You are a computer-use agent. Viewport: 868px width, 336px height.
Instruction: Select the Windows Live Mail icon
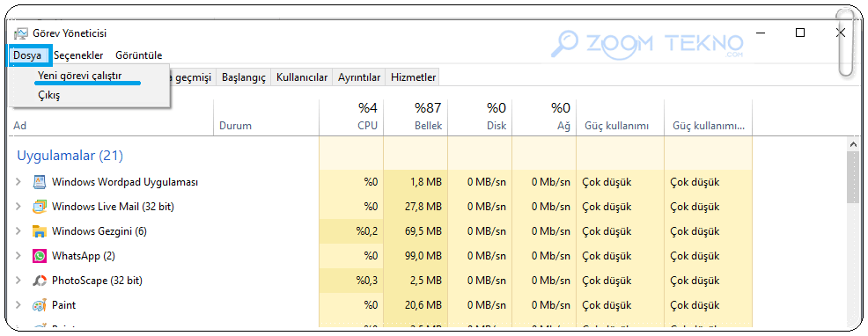[x=40, y=207]
